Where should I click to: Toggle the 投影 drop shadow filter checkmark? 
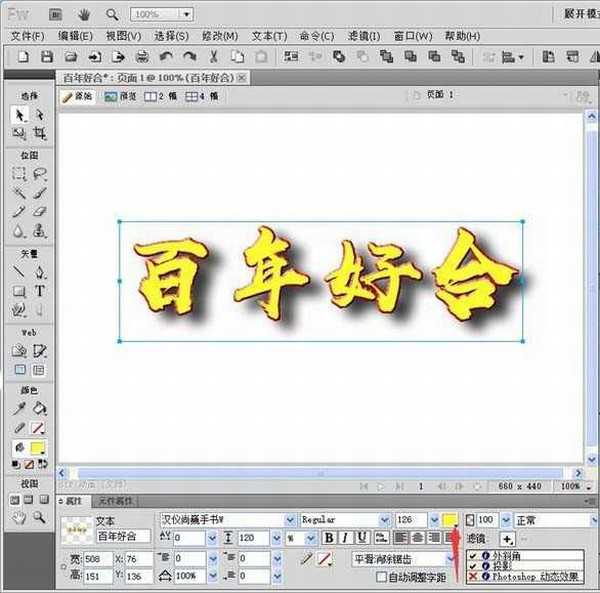[x=473, y=566]
